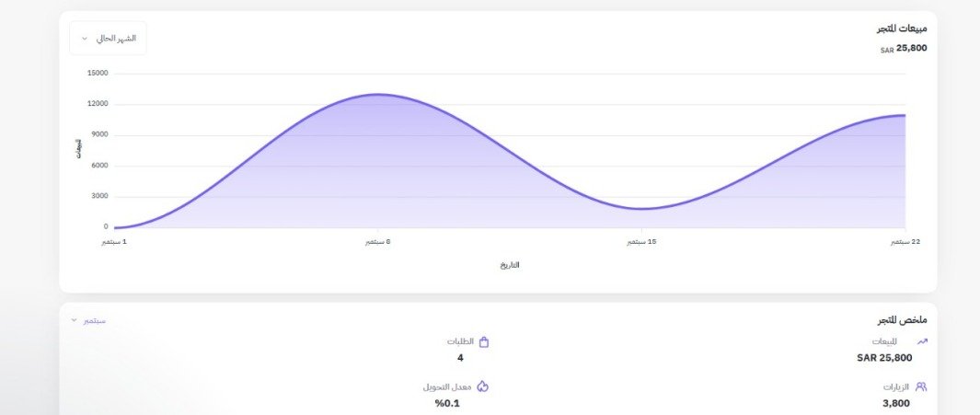Click the 22 سبتمبر x-axis label
This screenshot has height=415, width=980.
[905, 242]
